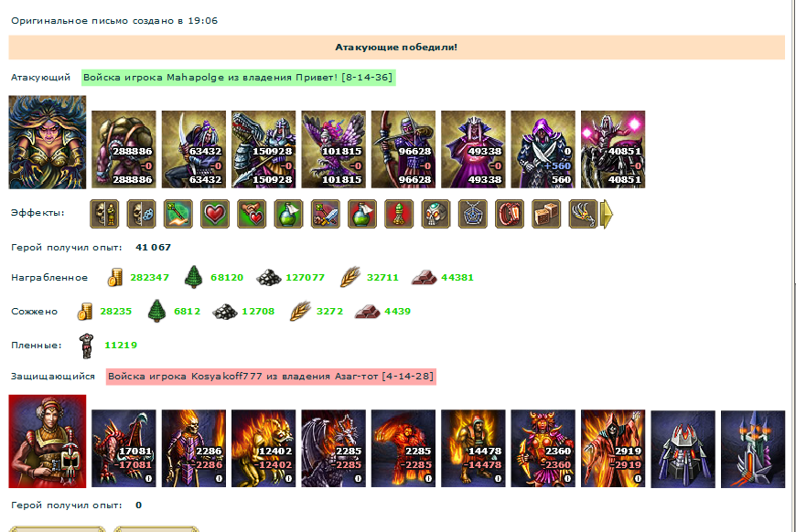796x532 pixels.
Task: Select the dice effect icon
Action: pyautogui.click(x=546, y=214)
